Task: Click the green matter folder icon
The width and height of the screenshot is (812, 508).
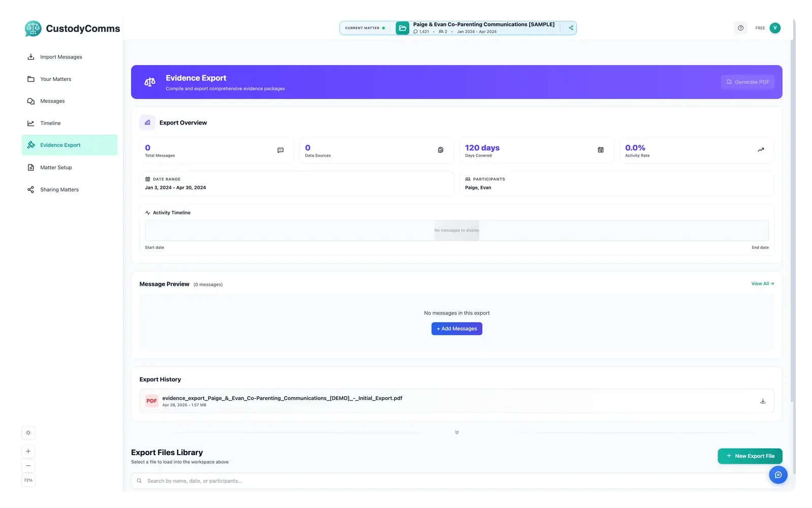Action: pyautogui.click(x=402, y=28)
